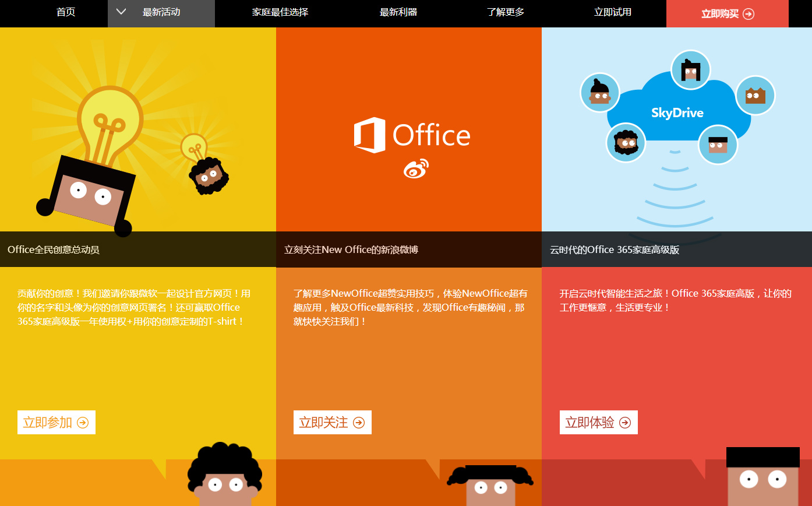Click the Sina Weibo logo icon
Screen dimensions: 812x506
416,168
